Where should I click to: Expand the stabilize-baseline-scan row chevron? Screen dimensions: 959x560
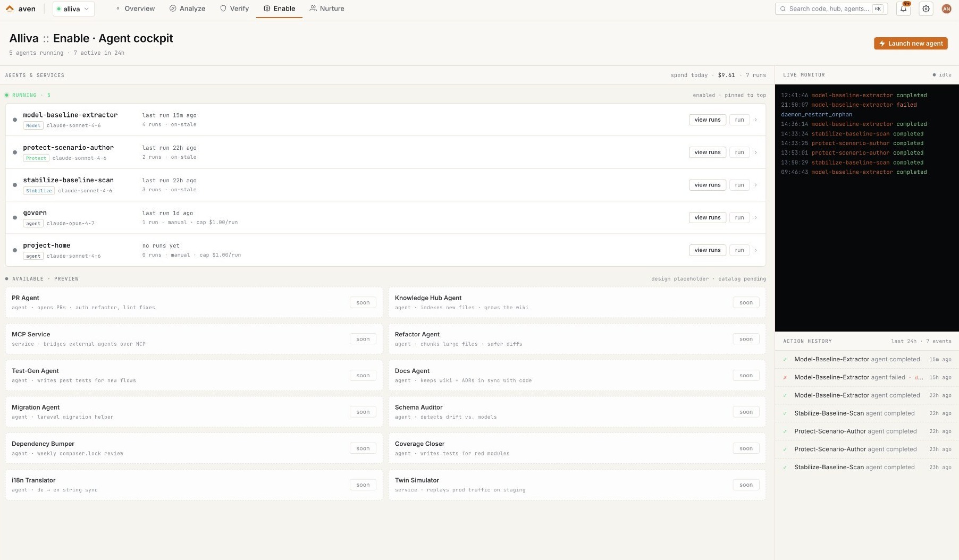(755, 185)
